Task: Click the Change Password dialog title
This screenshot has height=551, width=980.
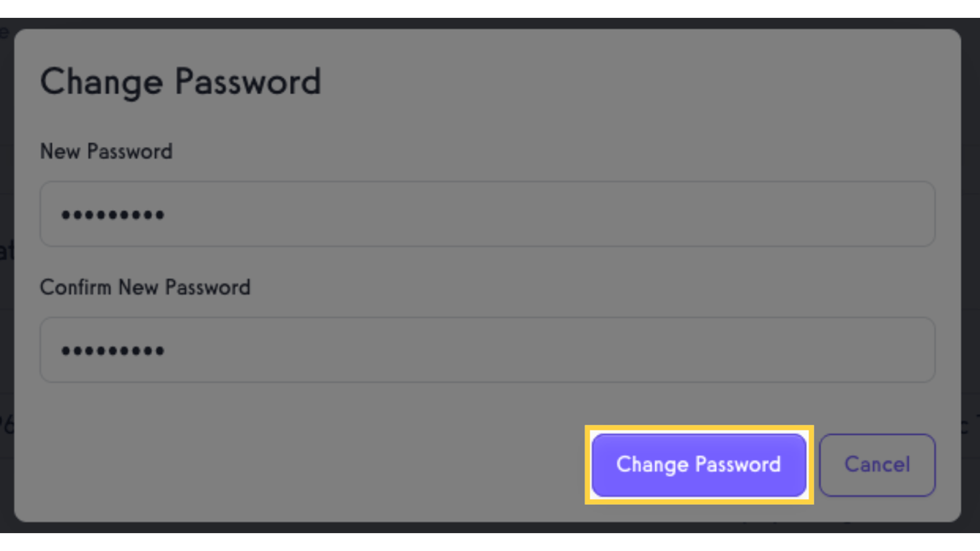Action: pyautogui.click(x=180, y=81)
